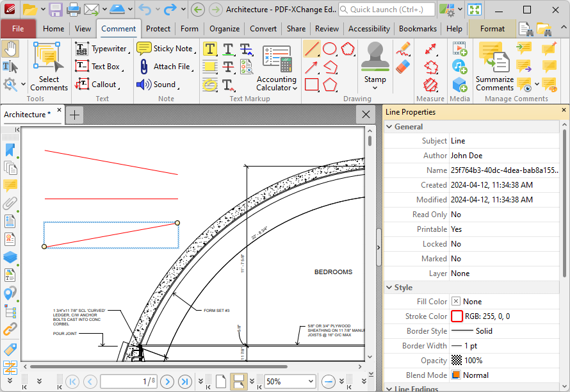Image resolution: width=570 pixels, height=392 pixels.
Task: Open the Layers pane icon in sidebar
Action: (10, 257)
